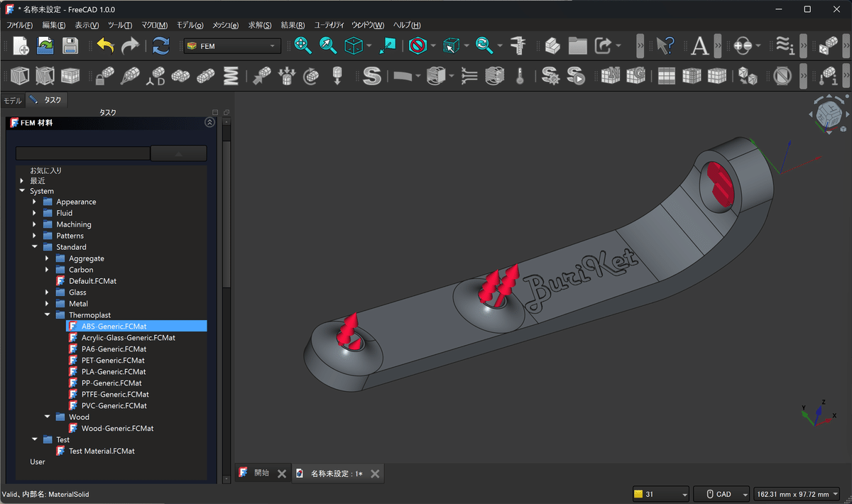Open the status bar 31 dropdown
This screenshot has height=504, width=852.
(x=661, y=494)
